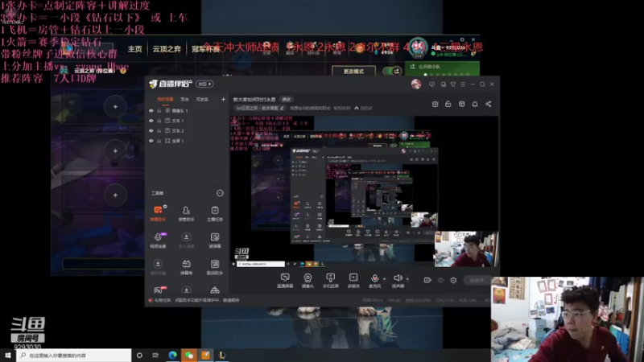Click the message icon in title bar
The width and height of the screenshot is (644, 362).
tap(431, 84)
